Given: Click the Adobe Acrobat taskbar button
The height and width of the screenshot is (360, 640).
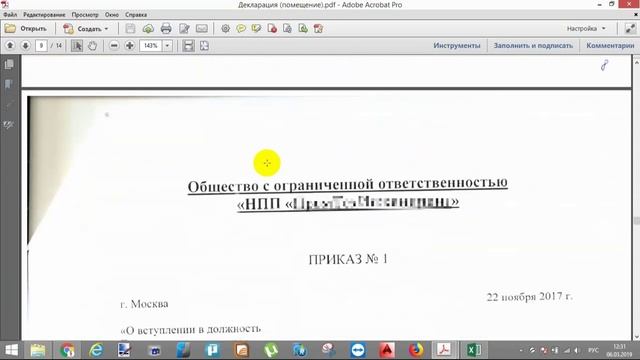Looking at the screenshot, I should (x=445, y=350).
